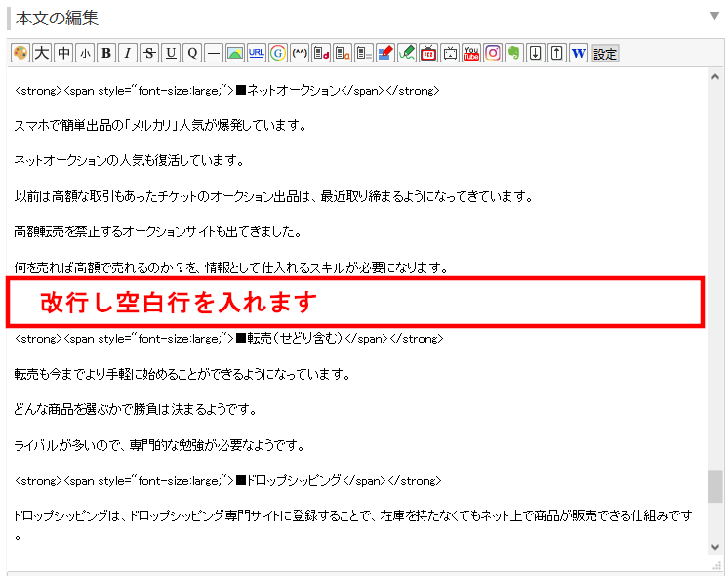Click the line starting ライバルが多いので
The image size is (728, 576).
159,445
